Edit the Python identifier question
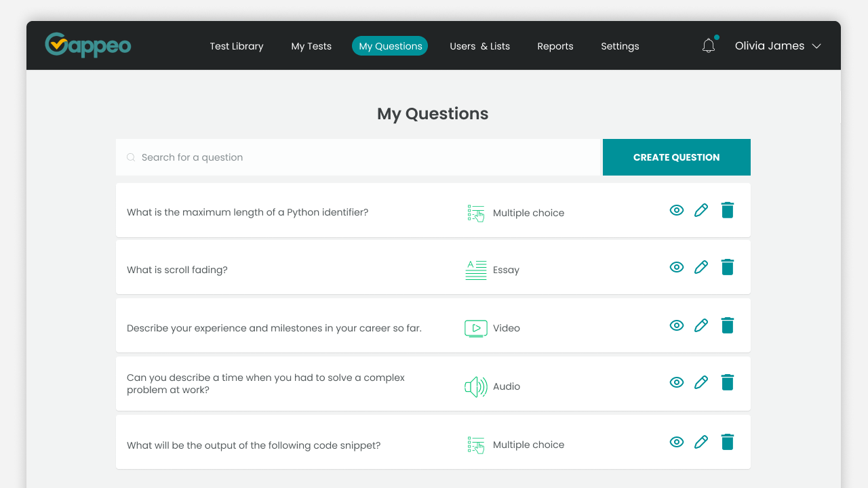Viewport: 868px width, 488px height. pyautogui.click(x=701, y=210)
